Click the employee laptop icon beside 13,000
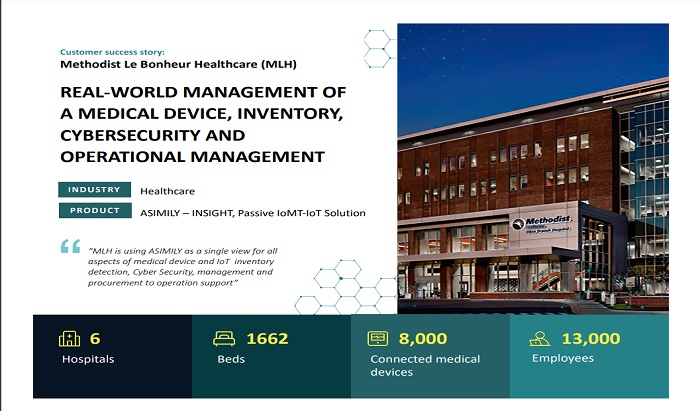Viewport: 700px width, 411px height. coord(540,339)
